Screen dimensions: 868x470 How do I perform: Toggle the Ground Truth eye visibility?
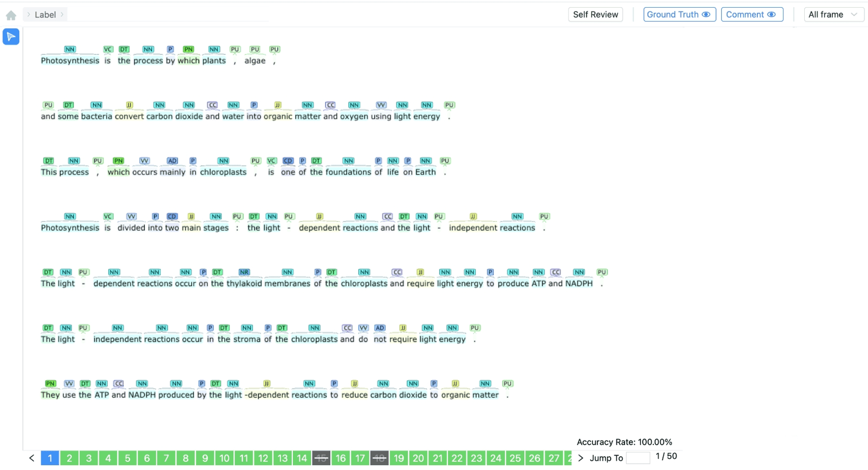pyautogui.click(x=706, y=14)
